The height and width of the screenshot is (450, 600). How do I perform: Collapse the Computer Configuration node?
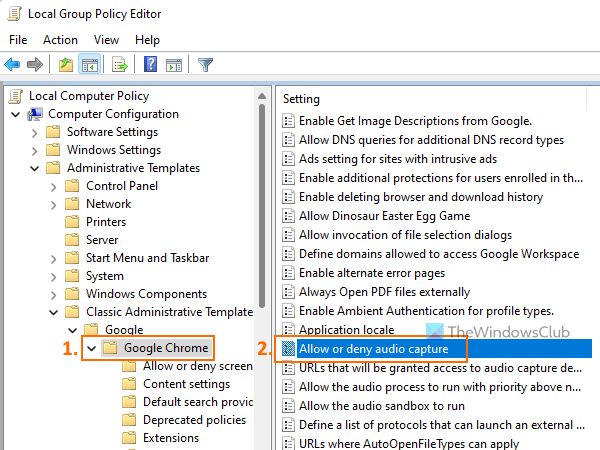[x=16, y=114]
